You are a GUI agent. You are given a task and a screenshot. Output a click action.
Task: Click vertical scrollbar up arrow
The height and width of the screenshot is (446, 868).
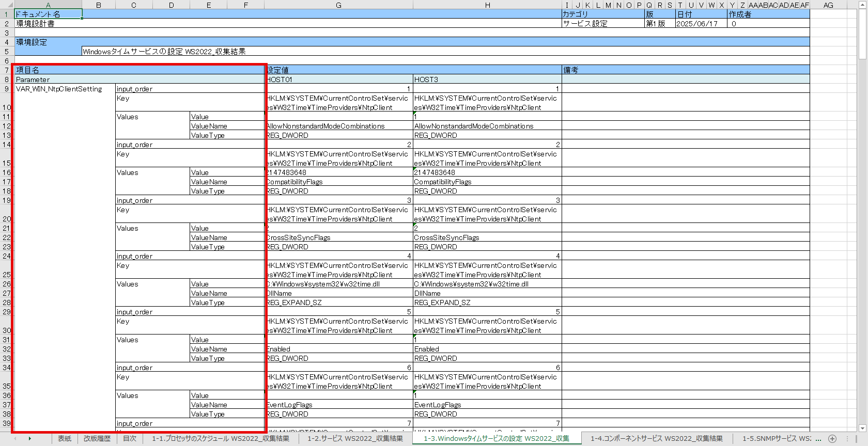[862, 5]
